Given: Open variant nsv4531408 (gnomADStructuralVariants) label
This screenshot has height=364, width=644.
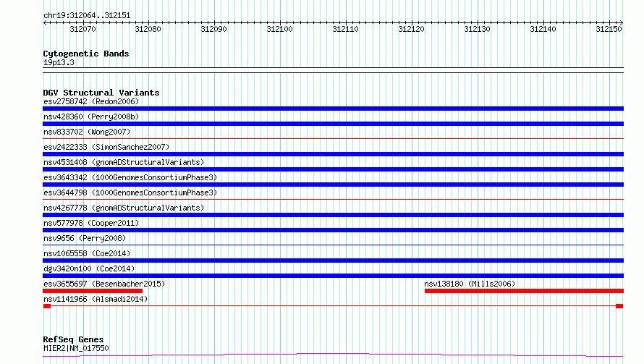Looking at the screenshot, I should coord(124,162).
